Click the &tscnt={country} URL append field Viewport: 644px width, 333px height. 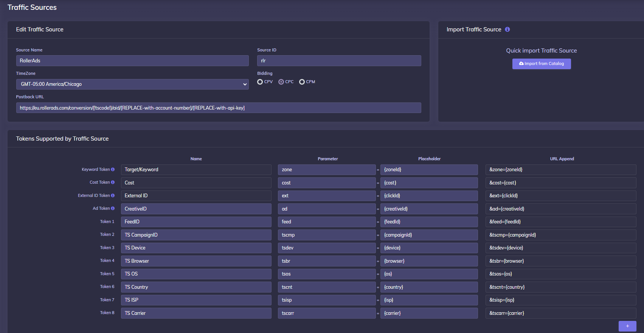click(561, 287)
